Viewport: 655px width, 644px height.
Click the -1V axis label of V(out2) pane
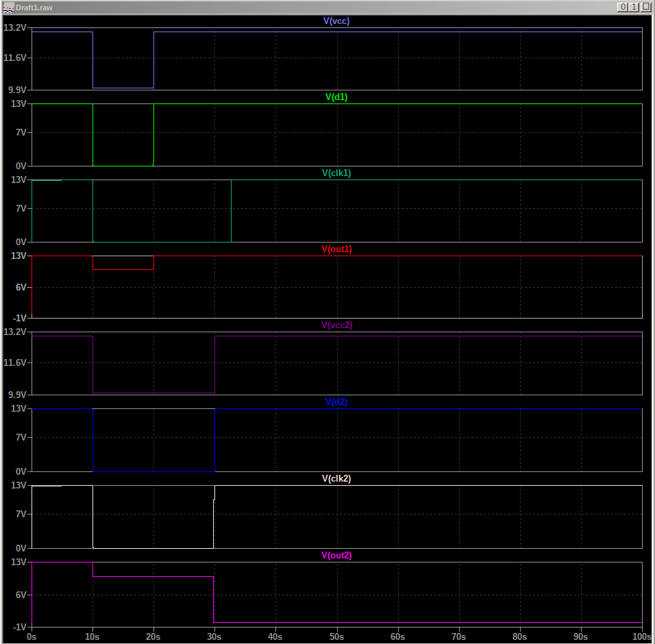tap(20, 627)
